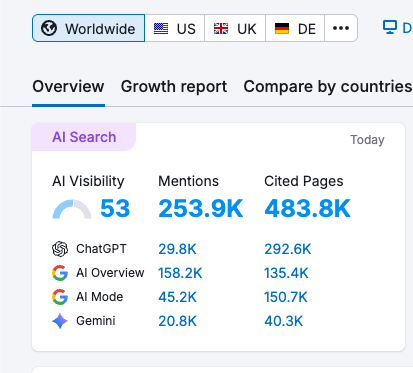Open Gemini cited pages 40.3K
The width and height of the screenshot is (413, 373).
tap(283, 321)
